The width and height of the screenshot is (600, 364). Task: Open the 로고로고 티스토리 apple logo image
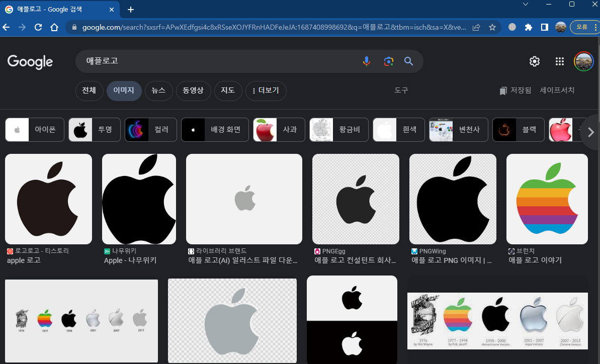coord(49,199)
